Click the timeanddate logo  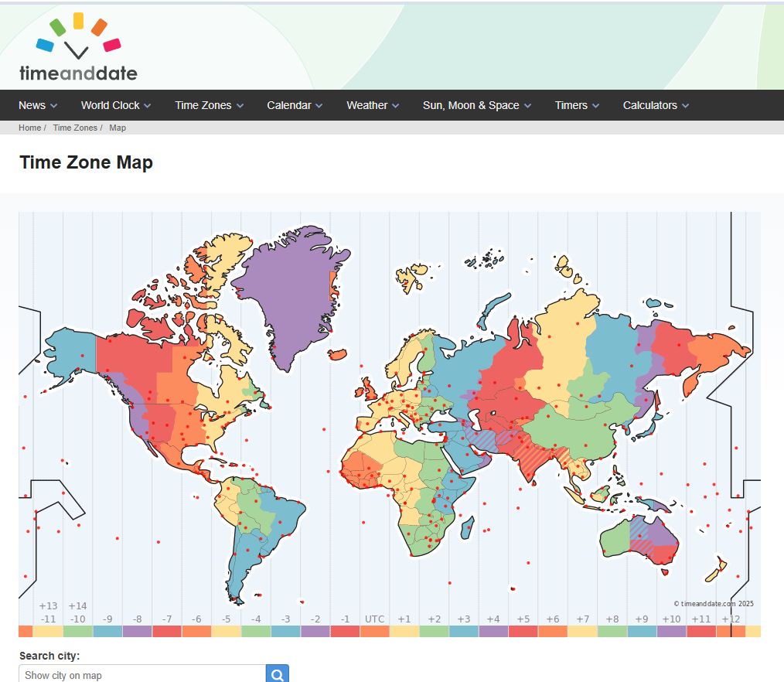click(x=78, y=47)
